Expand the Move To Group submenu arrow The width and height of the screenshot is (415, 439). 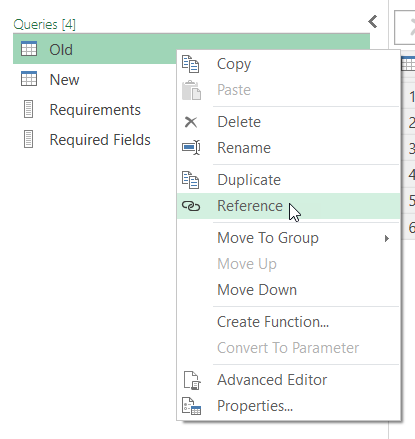click(387, 239)
